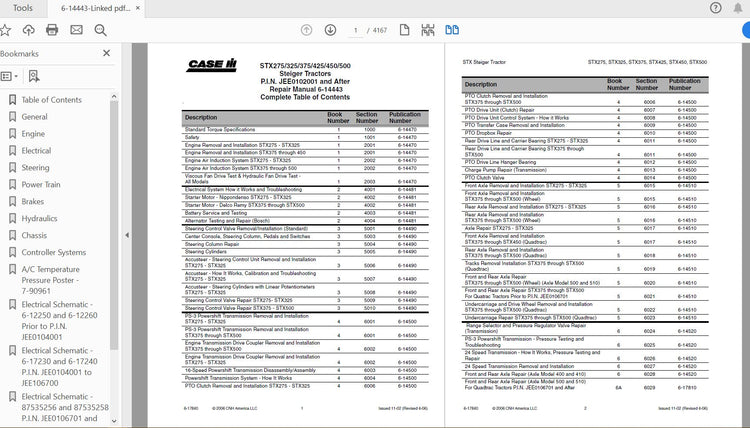Open the Engine bookmark
This screenshot has height=428, width=750.
click(x=33, y=134)
